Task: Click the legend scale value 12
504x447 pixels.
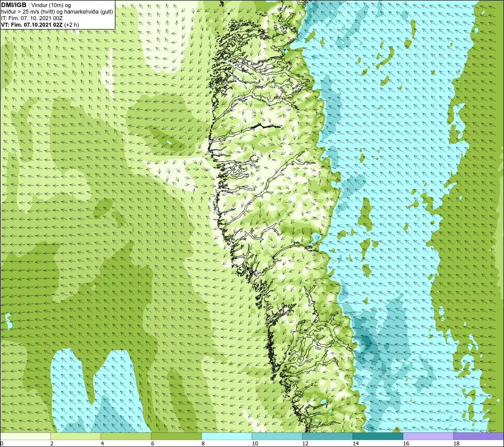Action: point(305,443)
